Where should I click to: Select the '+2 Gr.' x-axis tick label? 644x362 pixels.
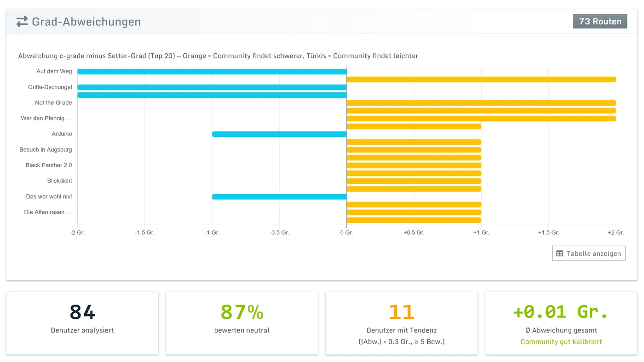point(616,233)
